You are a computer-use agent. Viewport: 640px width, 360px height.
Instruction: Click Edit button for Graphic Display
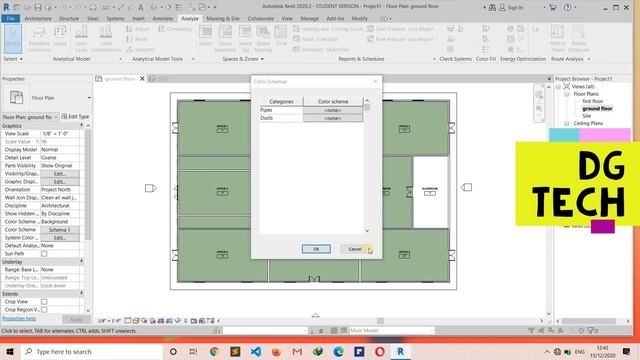click(x=60, y=182)
